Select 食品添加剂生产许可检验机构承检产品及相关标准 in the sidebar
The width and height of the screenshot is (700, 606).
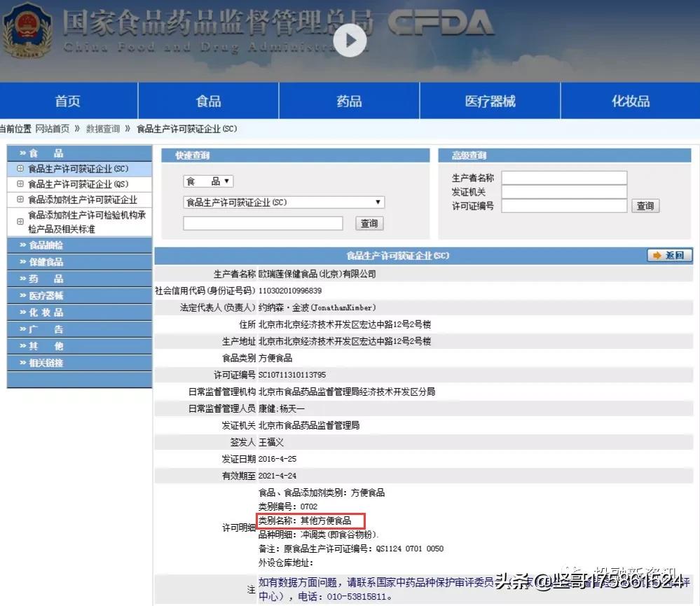click(x=87, y=222)
